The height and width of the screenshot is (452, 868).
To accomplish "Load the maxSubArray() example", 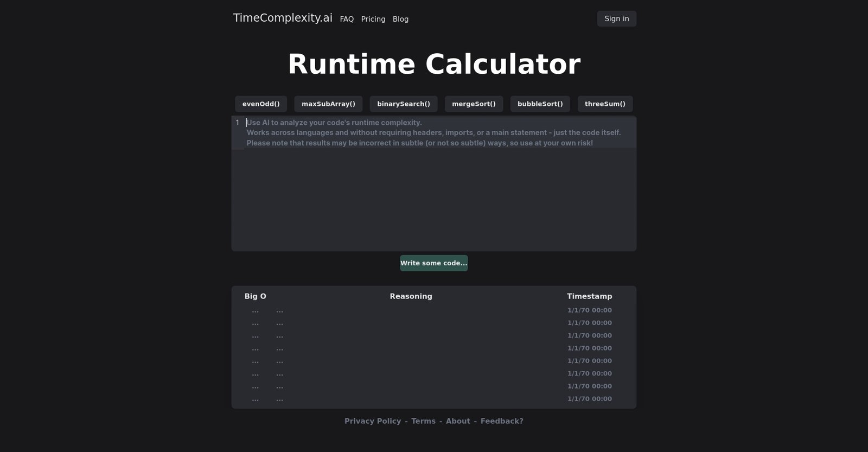I will (328, 104).
